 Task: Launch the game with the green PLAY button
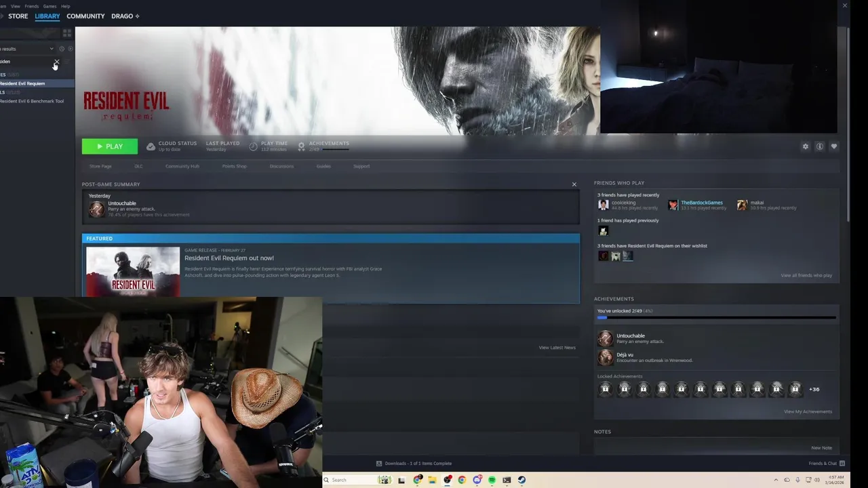[x=110, y=146]
